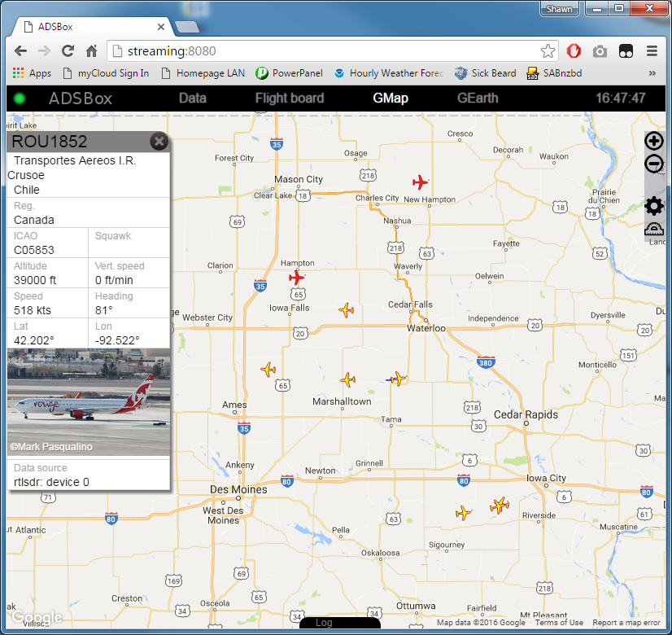Go forward with the browser forward arrow

[44, 51]
